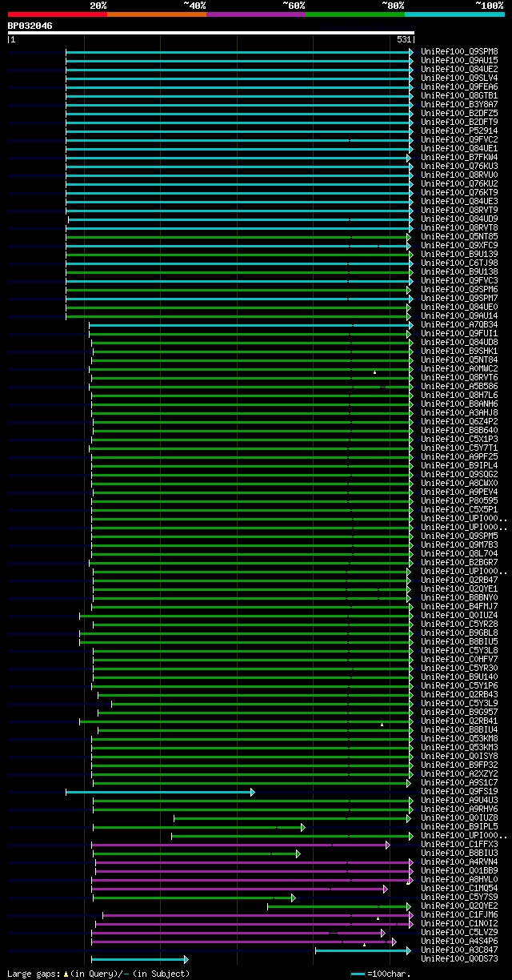
Task: Click the UniRef100_Q9FUI1 entry
Action: point(460,333)
